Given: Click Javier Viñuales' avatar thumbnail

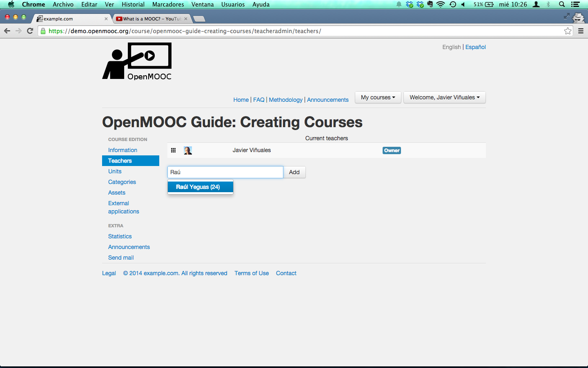Looking at the screenshot, I should tap(188, 150).
